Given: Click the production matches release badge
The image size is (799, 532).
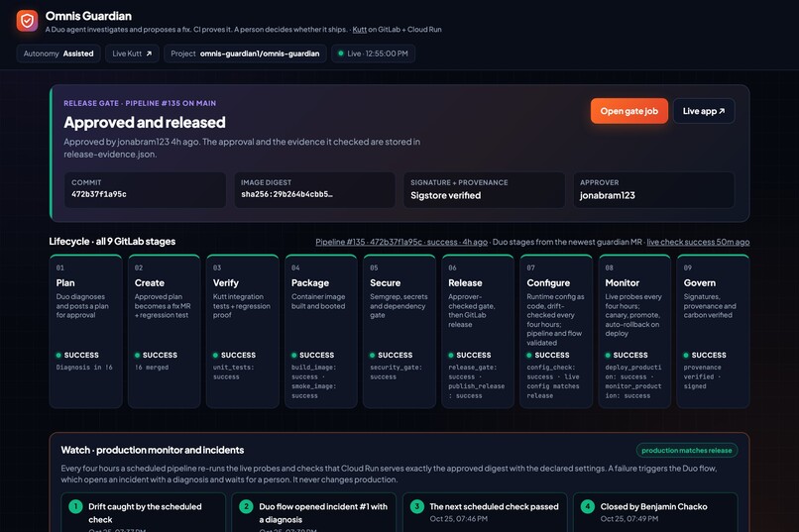Looking at the screenshot, I should pyautogui.click(x=686, y=450).
